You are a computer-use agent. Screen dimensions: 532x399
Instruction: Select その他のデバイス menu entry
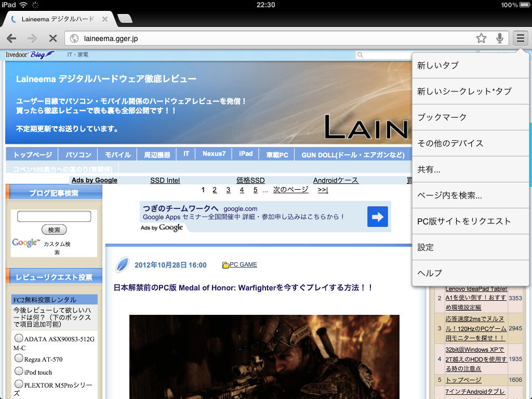point(471,143)
